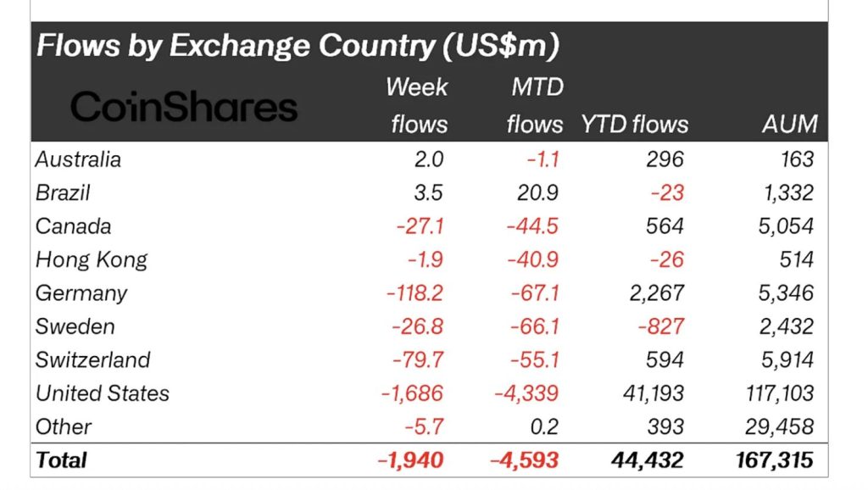Select the Australia row label
This screenshot has width=868, height=490.
tap(79, 159)
